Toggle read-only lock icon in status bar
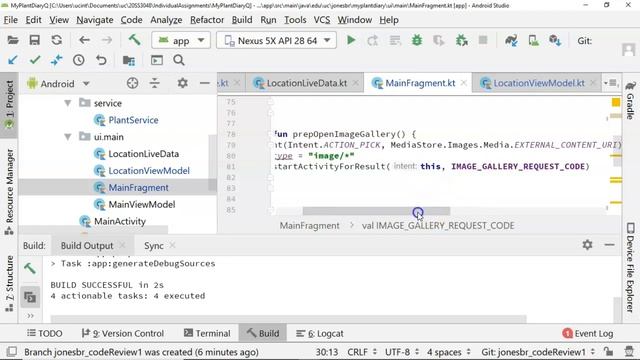This screenshot has width=640, height=360. pos(609,352)
